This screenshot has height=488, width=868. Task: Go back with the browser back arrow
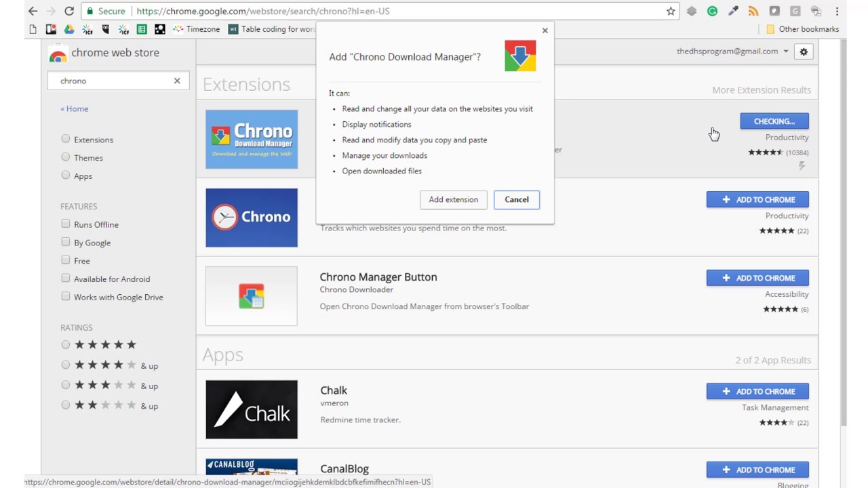[x=33, y=11]
